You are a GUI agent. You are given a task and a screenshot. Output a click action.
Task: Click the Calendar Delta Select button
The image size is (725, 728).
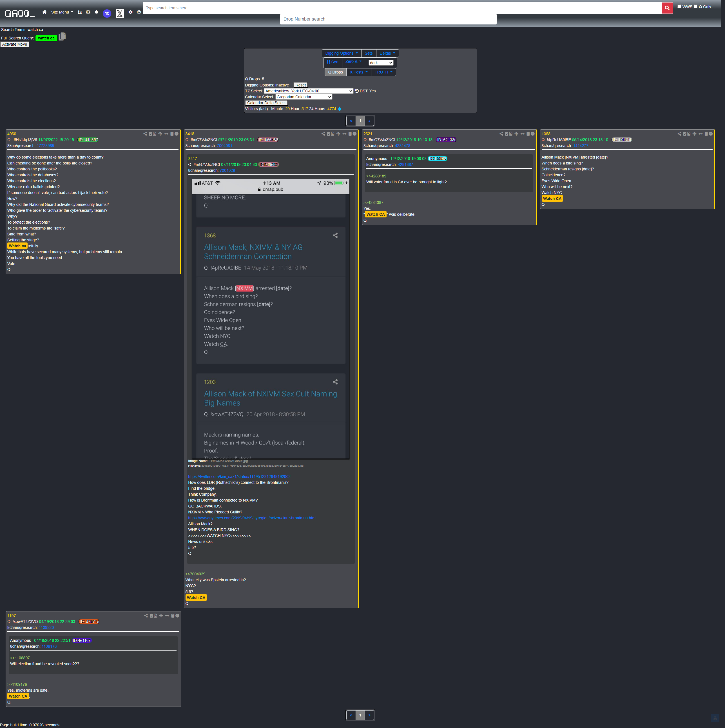[x=266, y=103]
